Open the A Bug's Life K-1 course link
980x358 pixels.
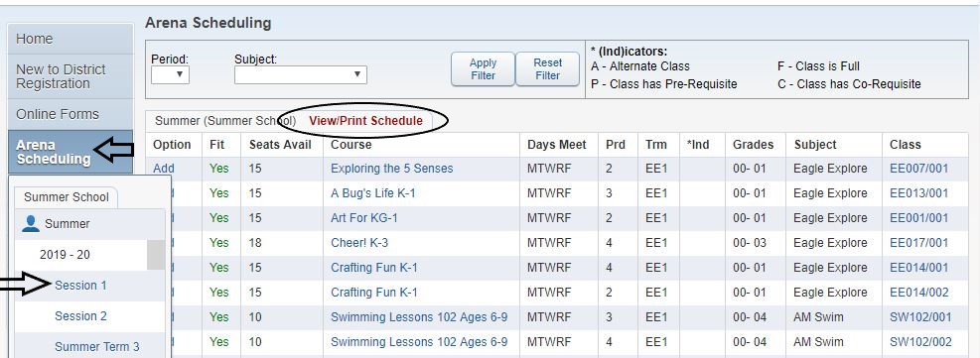click(373, 193)
